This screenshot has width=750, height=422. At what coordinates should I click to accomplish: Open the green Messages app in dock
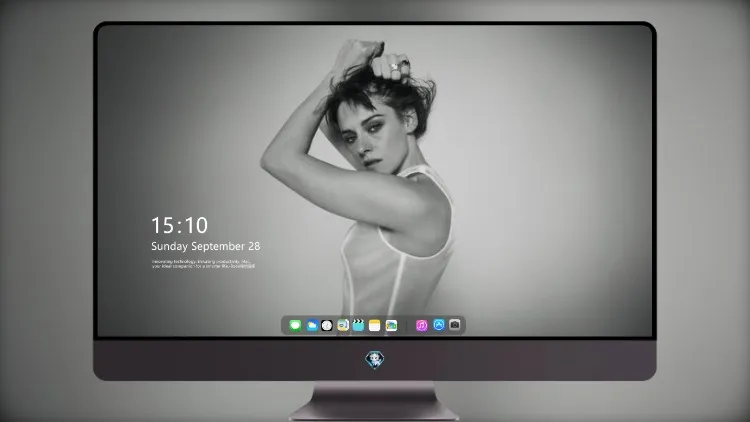[295, 325]
